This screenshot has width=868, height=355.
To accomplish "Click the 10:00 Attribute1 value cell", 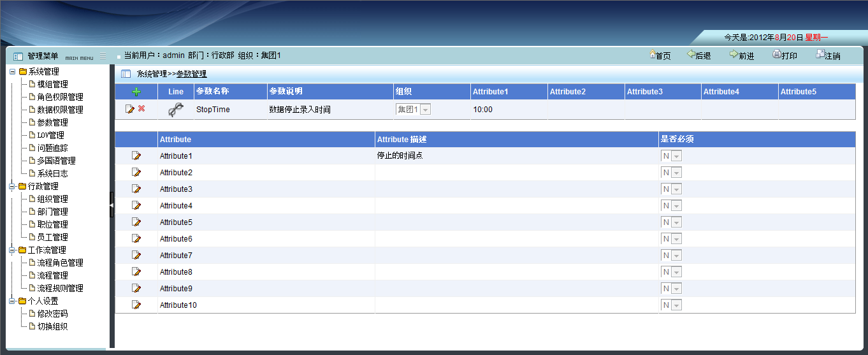I will point(509,110).
